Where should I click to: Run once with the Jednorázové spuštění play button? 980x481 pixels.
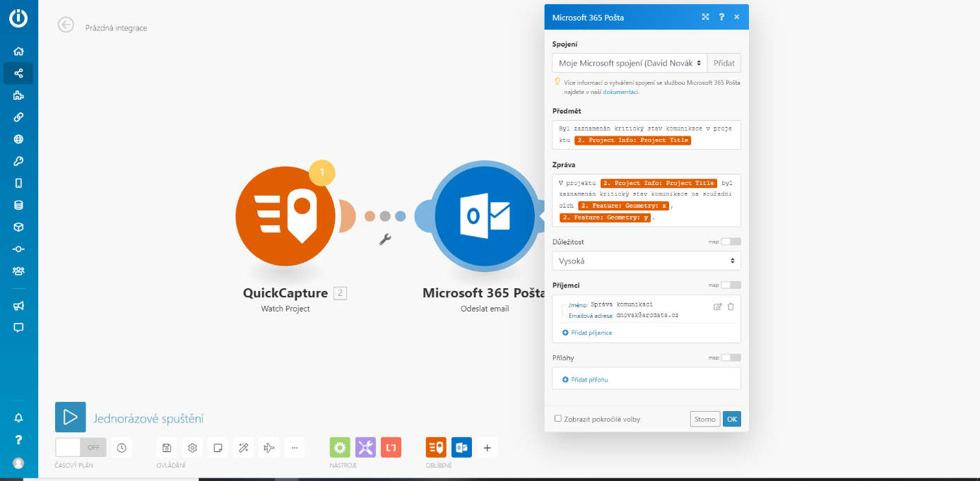[x=71, y=417]
